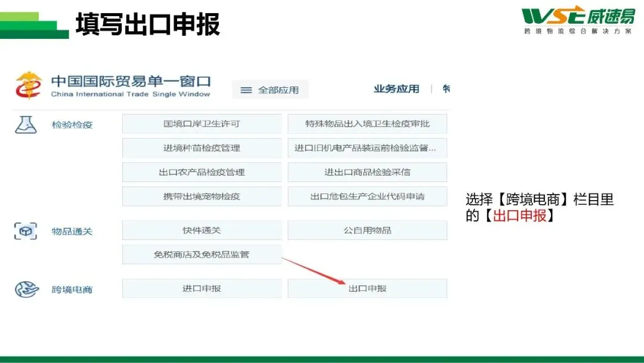Open 出口农产品检疫管理
This screenshot has height=363, width=644.
coord(202,173)
